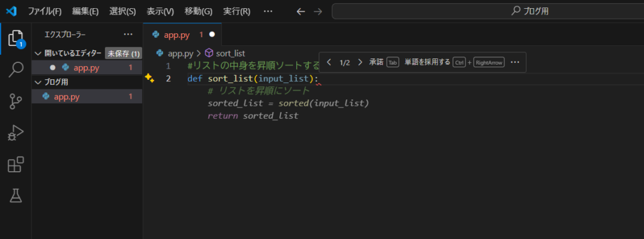This screenshot has height=239, width=644.
Task: Open the 移動(G) menu
Action: point(198,11)
